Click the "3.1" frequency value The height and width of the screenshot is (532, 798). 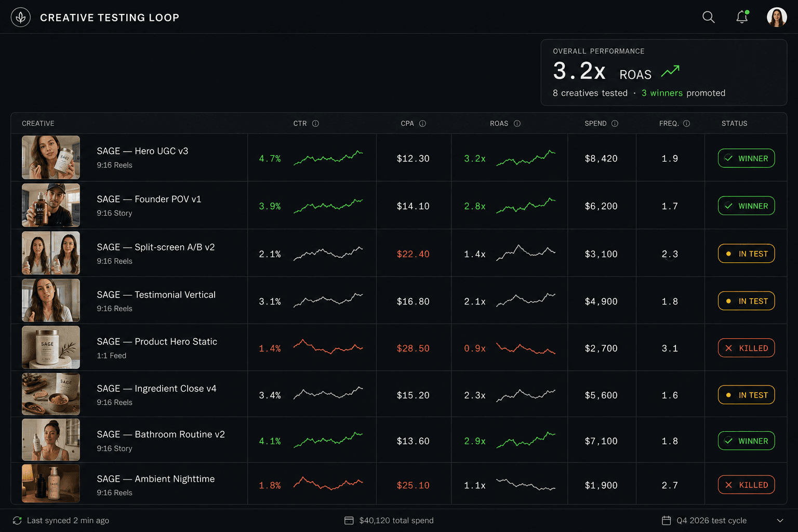(x=670, y=349)
